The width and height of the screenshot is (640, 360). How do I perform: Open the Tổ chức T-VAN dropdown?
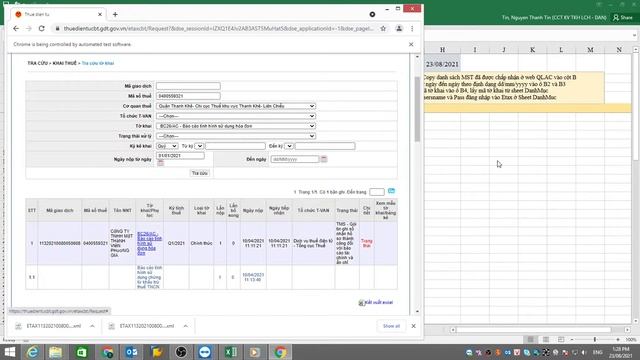tap(236, 116)
